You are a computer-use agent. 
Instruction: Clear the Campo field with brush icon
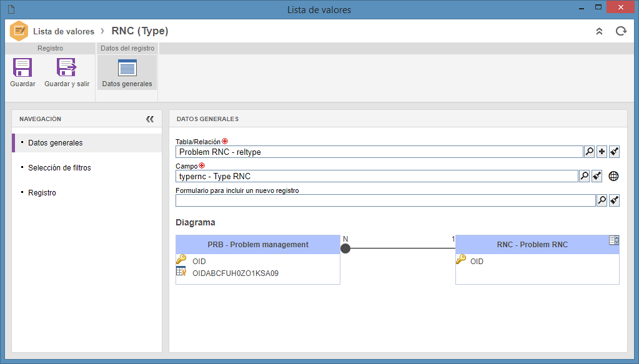pyautogui.click(x=597, y=176)
